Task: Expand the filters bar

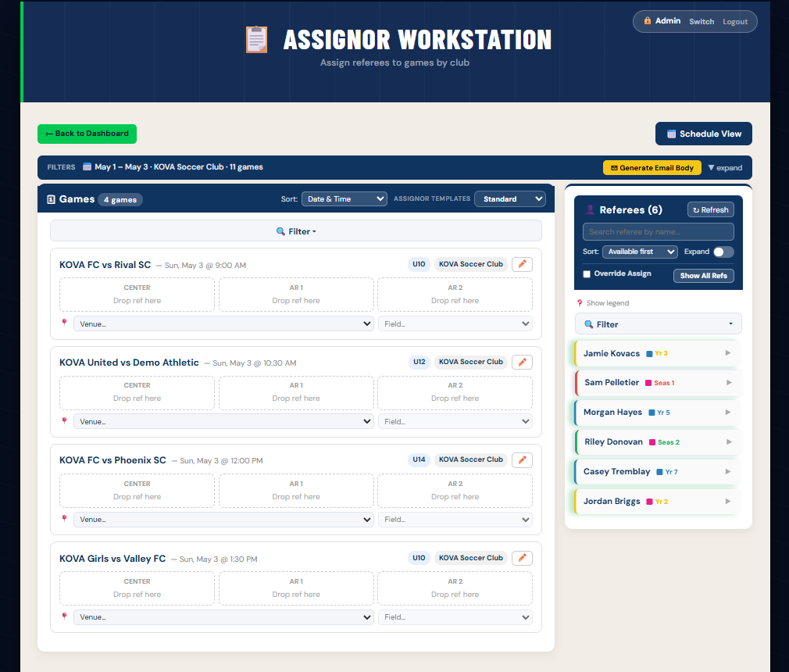Action: click(x=725, y=168)
